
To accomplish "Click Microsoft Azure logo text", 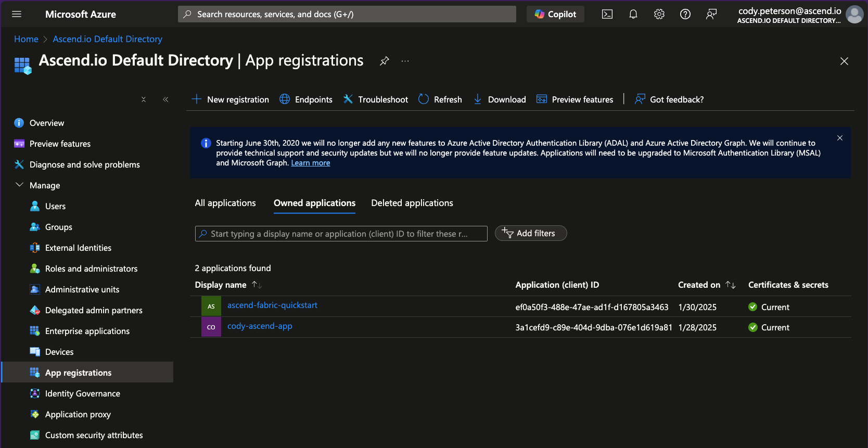I will [x=81, y=14].
